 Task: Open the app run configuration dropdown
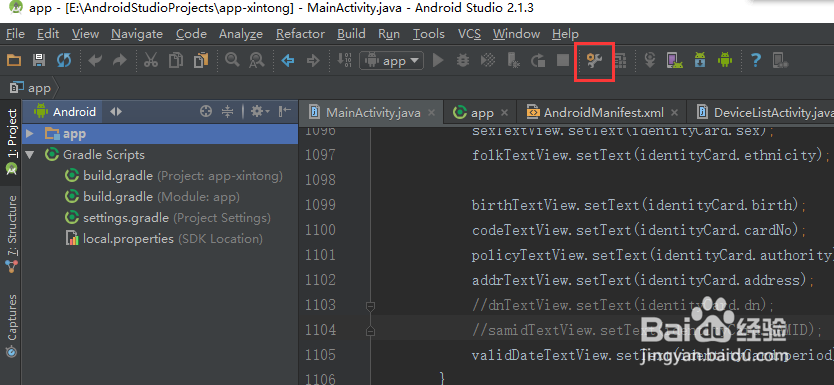tap(392, 61)
